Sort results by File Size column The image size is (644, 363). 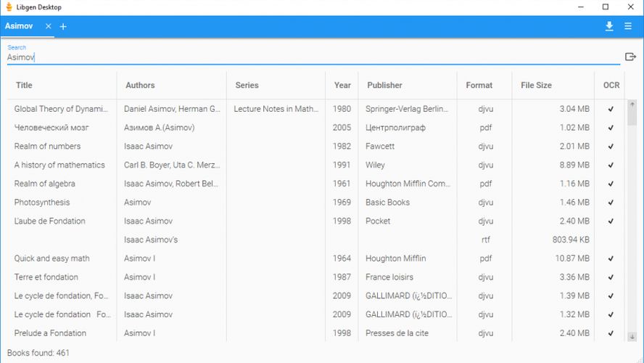tap(536, 85)
